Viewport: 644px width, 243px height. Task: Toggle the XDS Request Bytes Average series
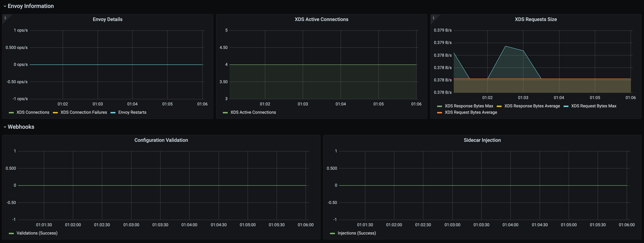tap(471, 112)
